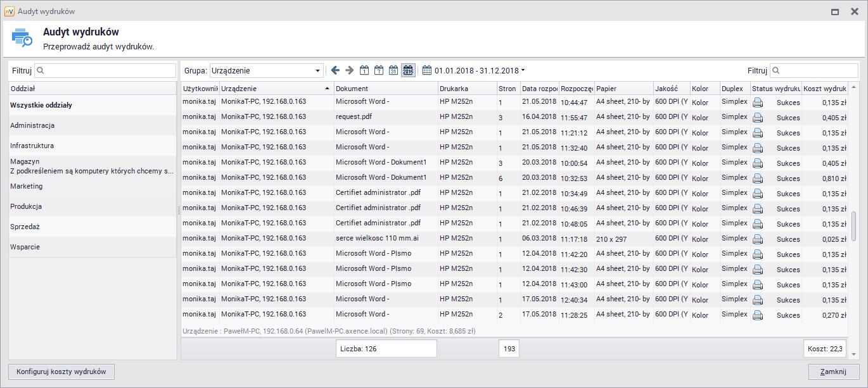Screen dimensions: 868x388
Task: Switch to the year (2016) view
Action: click(409, 70)
